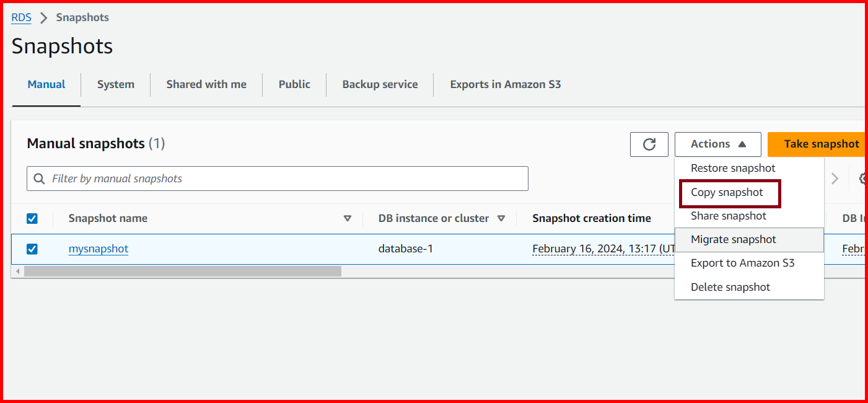Open the mysnapshot details link
Screen dimensions: 868x403
[98, 249]
